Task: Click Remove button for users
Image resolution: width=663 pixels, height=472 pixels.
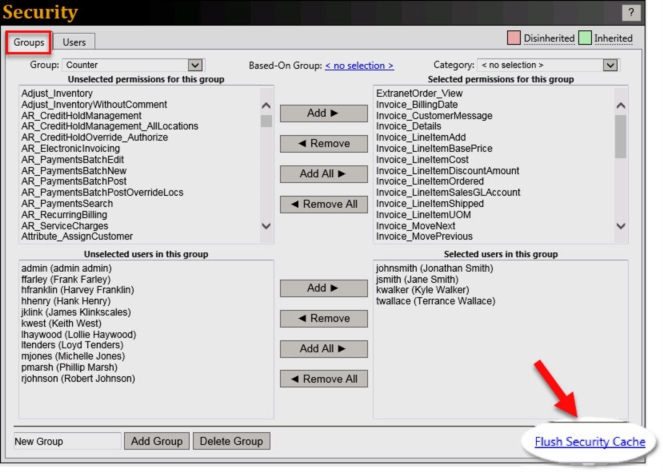Action: (x=316, y=318)
